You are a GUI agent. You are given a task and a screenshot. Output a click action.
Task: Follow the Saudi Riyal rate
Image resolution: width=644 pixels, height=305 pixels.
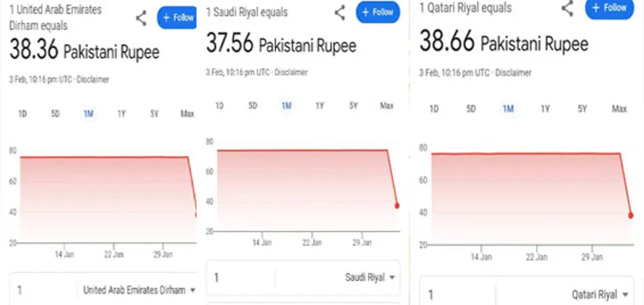click(378, 12)
